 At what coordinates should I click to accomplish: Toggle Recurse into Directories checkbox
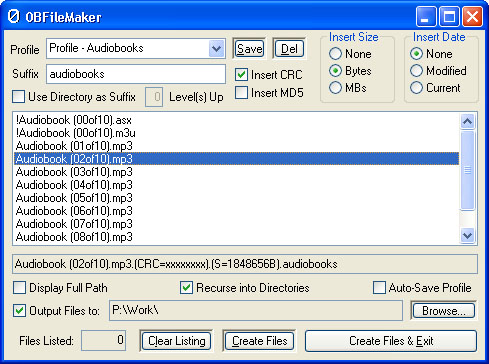click(x=186, y=288)
